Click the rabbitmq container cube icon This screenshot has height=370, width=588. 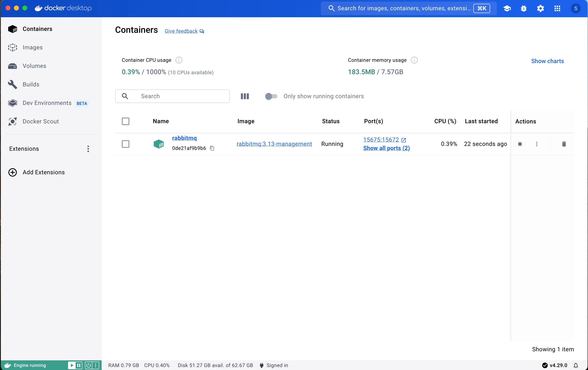pos(159,144)
